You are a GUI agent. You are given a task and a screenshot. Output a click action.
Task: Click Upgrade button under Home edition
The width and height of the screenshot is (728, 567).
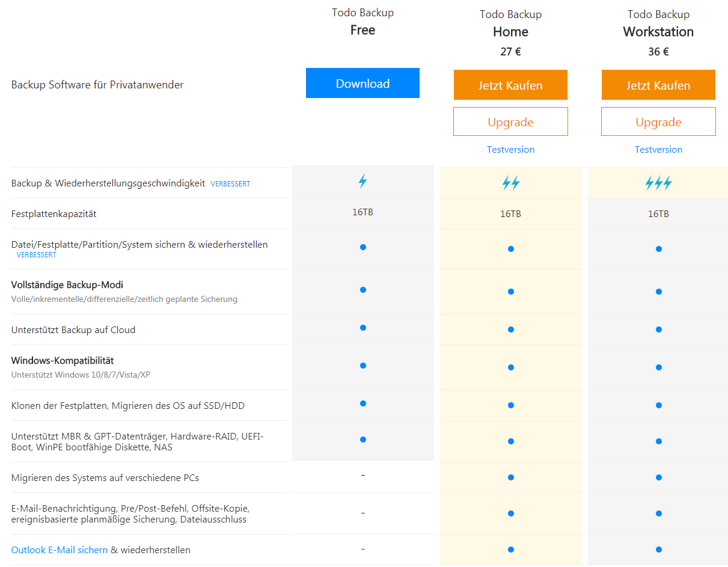pyautogui.click(x=510, y=121)
